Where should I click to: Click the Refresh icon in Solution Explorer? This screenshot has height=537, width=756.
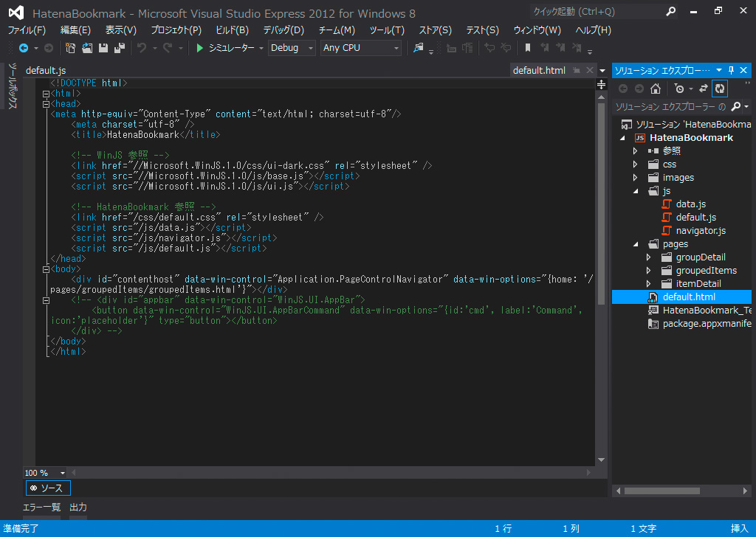coord(719,89)
